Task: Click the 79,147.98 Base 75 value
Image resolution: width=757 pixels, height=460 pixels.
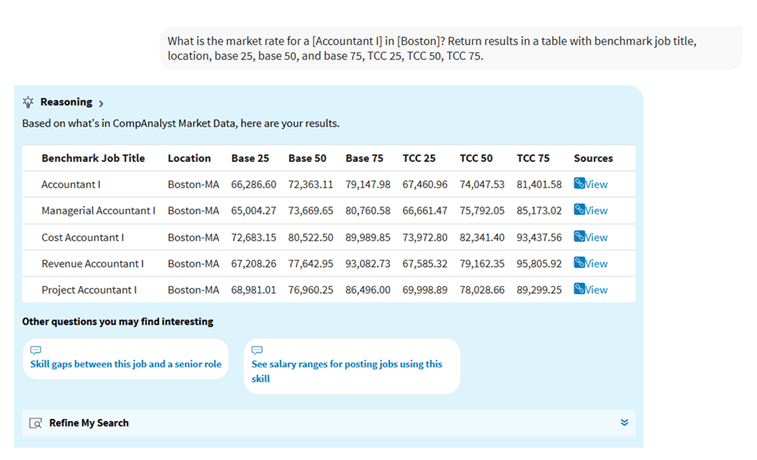Action: point(368,184)
